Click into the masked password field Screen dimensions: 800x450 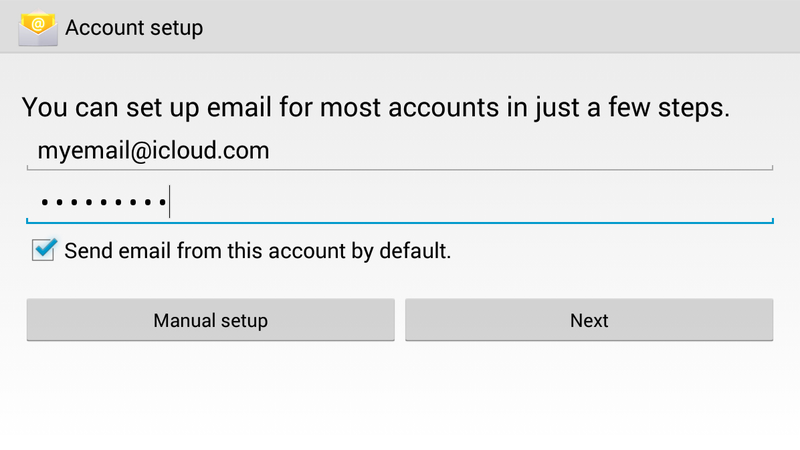coord(400,203)
